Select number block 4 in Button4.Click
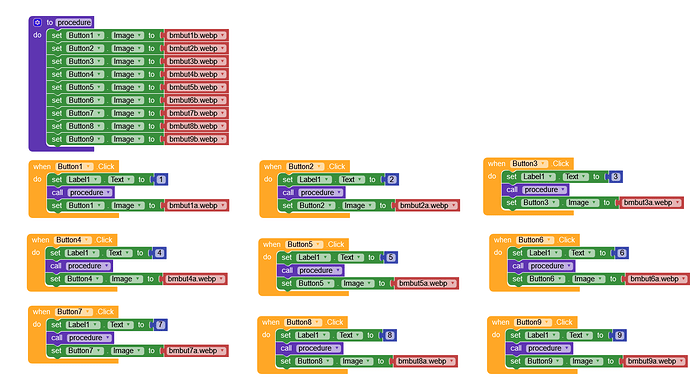The image size is (690, 387). [x=159, y=253]
